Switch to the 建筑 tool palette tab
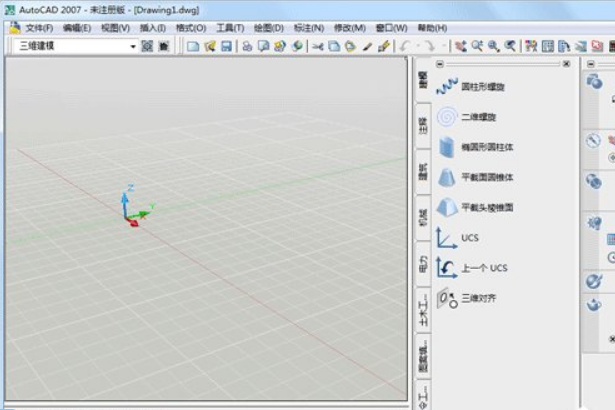The height and width of the screenshot is (410, 615). pyautogui.click(x=423, y=172)
